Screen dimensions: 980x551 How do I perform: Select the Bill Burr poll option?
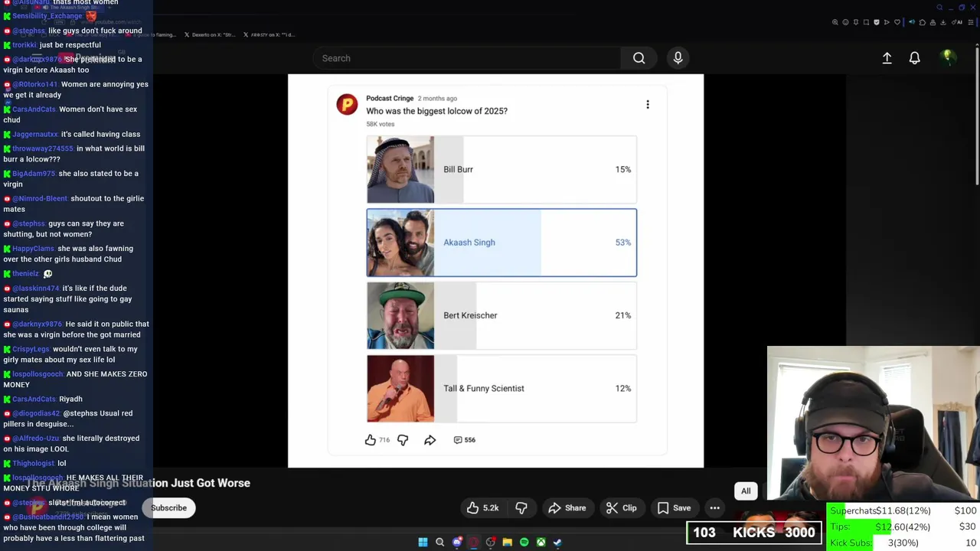pyautogui.click(x=501, y=169)
